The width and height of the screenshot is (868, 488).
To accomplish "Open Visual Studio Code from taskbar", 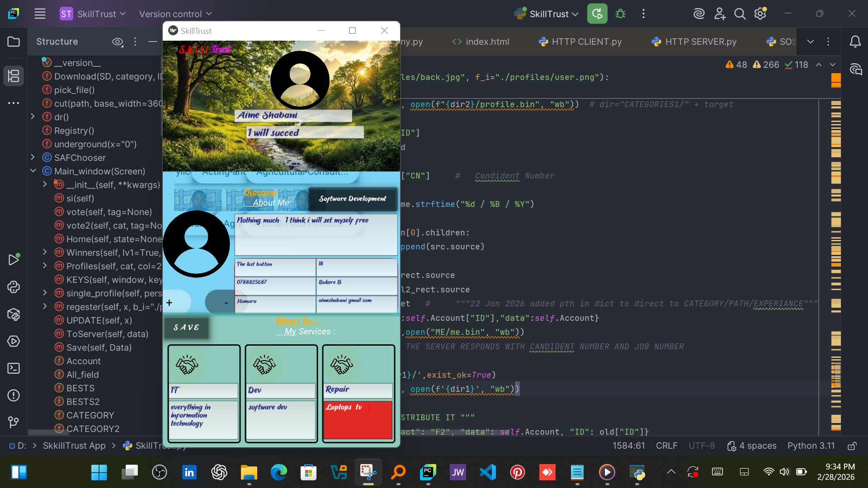I will pyautogui.click(x=488, y=473).
